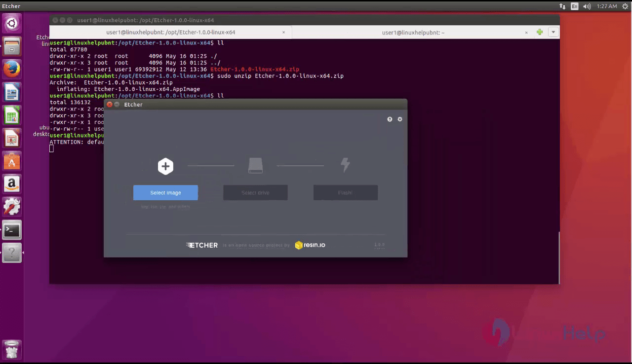The width and height of the screenshot is (632, 364).
Task: Open the Trash in launcher
Action: 12,349
